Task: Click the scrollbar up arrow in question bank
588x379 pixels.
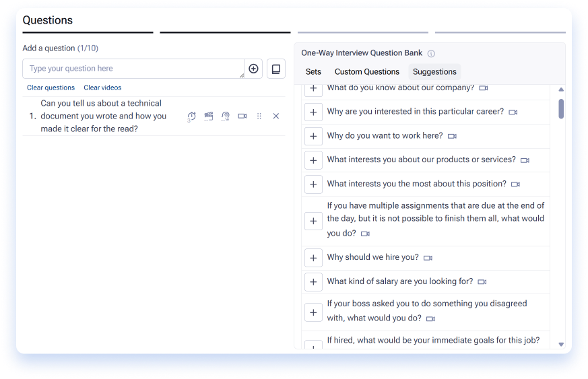Action: pyautogui.click(x=561, y=90)
